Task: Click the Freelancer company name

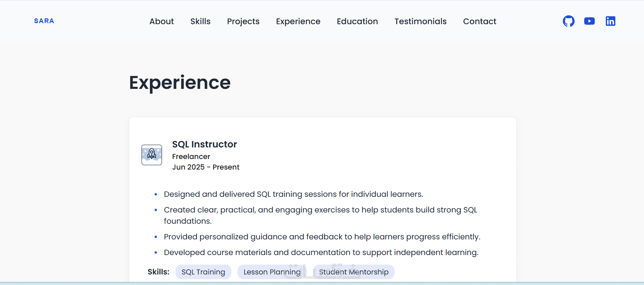Action: coord(191,157)
